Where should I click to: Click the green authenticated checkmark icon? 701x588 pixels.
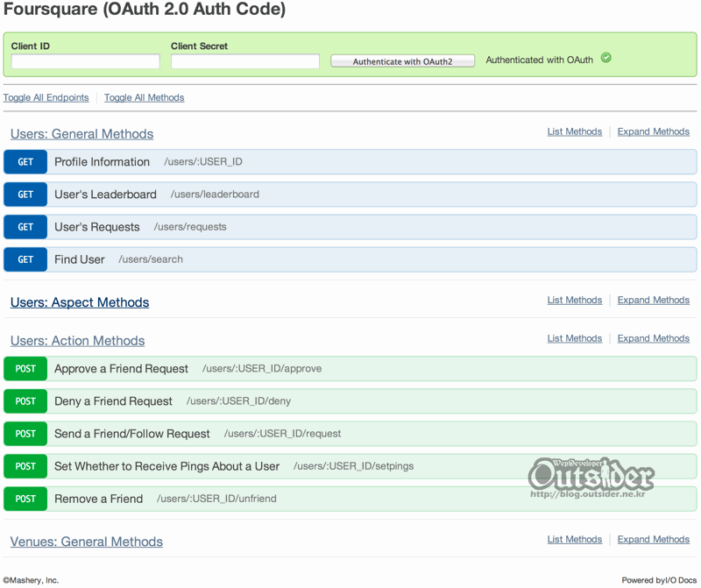[x=605, y=58]
